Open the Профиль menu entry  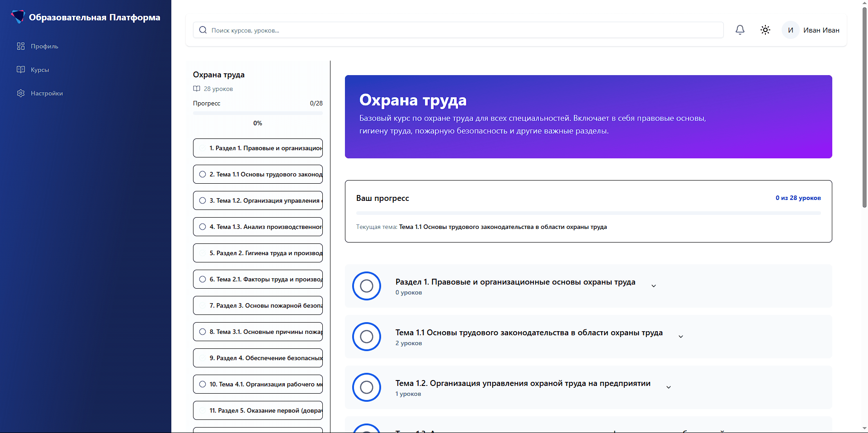click(44, 46)
